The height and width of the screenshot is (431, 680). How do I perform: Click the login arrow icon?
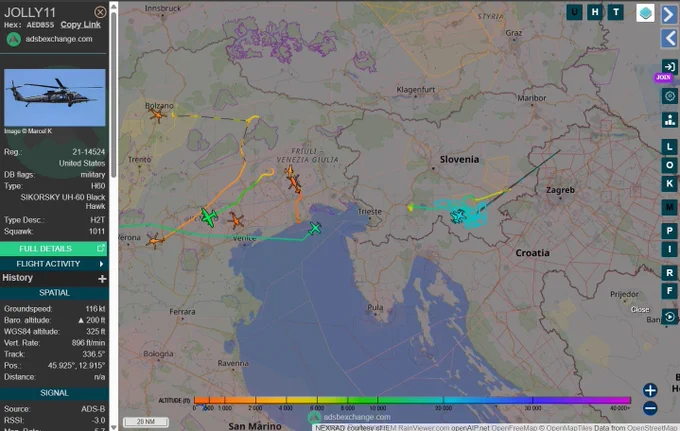[670, 67]
